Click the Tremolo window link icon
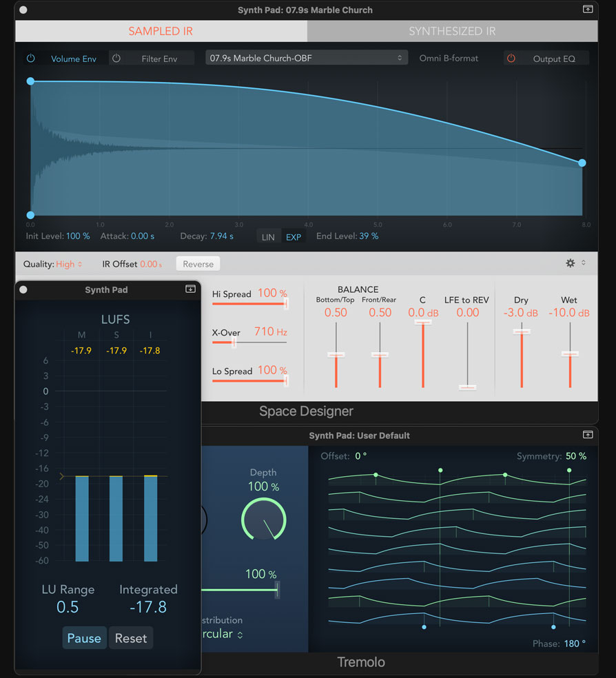The image size is (616, 678). pos(588,435)
